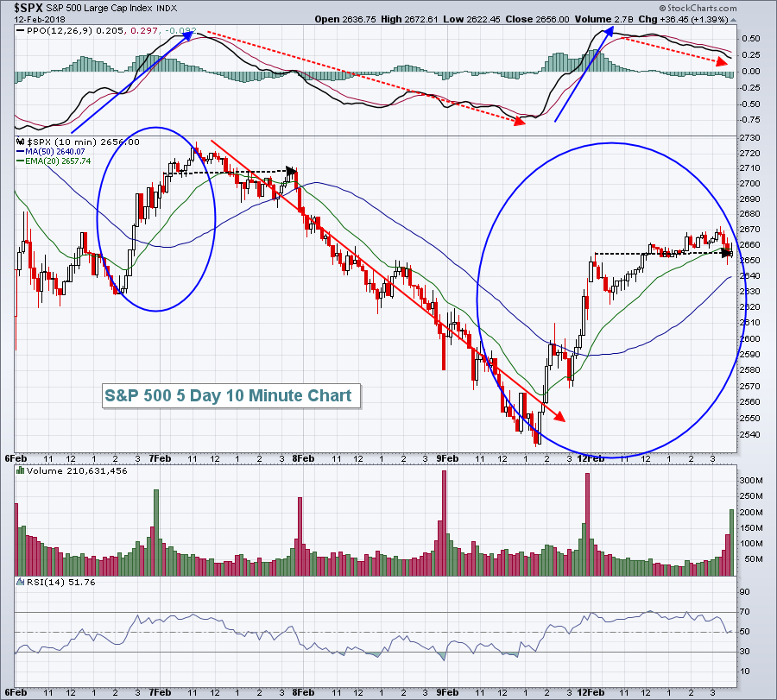This screenshot has width=777, height=700.
Task: Click the MA(50) 2640.07 legend label
Action: point(55,152)
